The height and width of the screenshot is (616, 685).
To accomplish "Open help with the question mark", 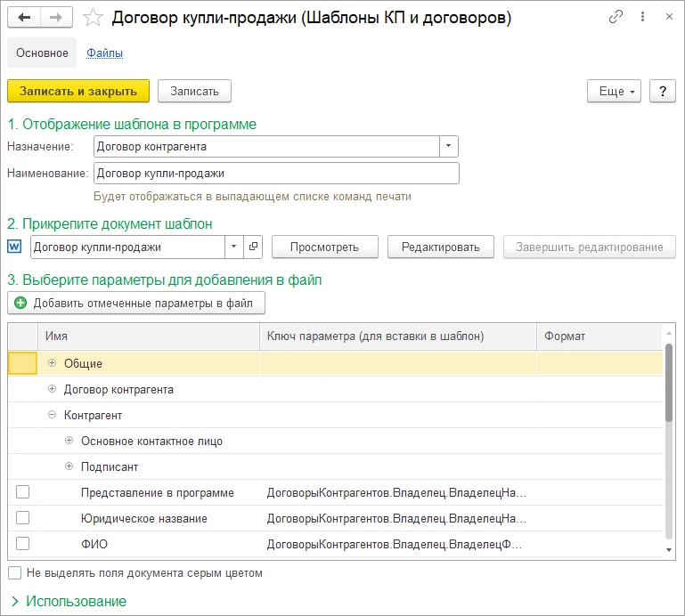I will point(662,91).
